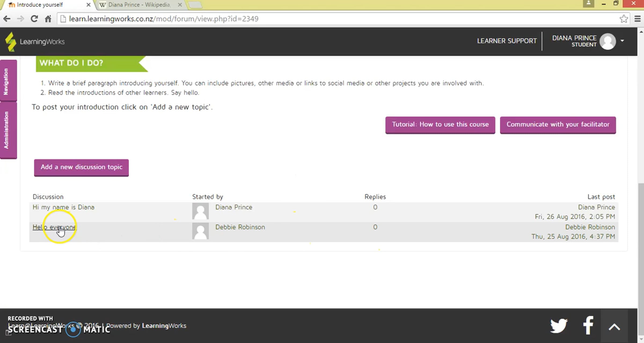Open the Chrome hamburger menu
Viewport: 644px width, 343px height.
638,19
